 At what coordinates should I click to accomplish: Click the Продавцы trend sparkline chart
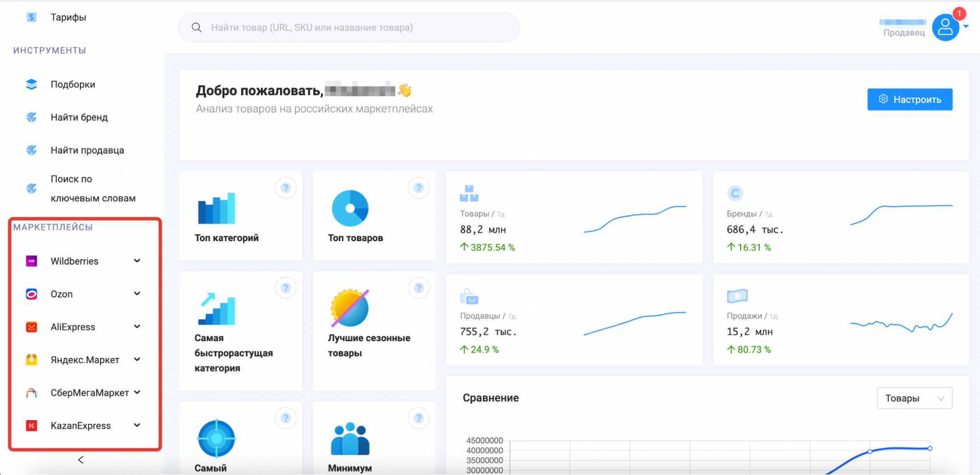[635, 324]
